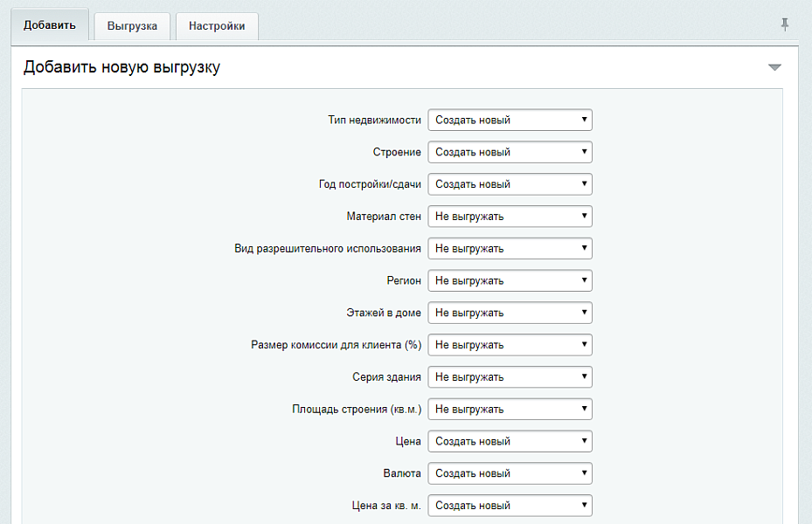Image resolution: width=812 pixels, height=524 pixels.
Task: Select the Добавить tab
Action: (50, 25)
